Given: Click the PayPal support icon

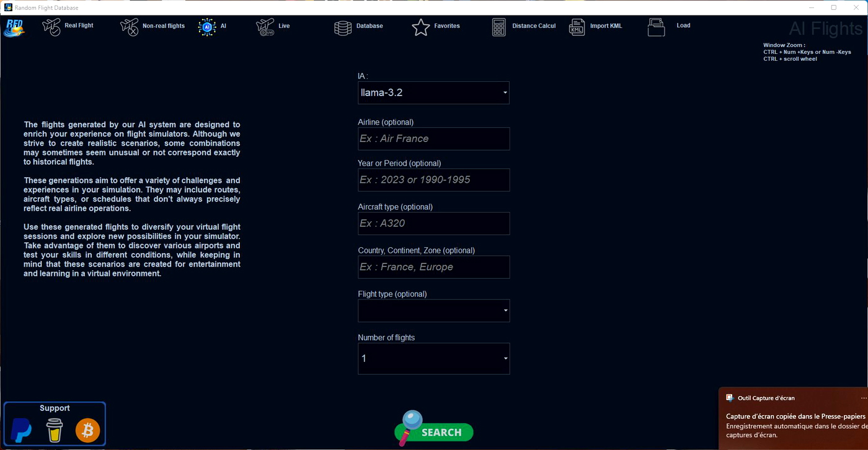Looking at the screenshot, I should pyautogui.click(x=22, y=430).
